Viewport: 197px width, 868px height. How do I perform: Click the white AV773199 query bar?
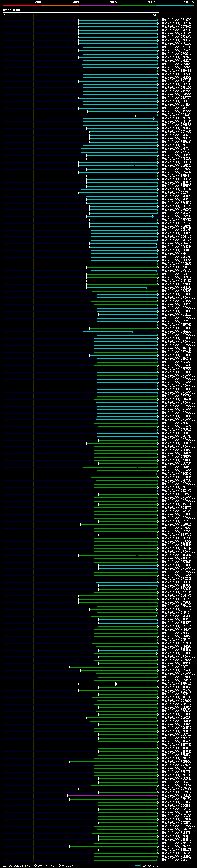tap(81, 12)
